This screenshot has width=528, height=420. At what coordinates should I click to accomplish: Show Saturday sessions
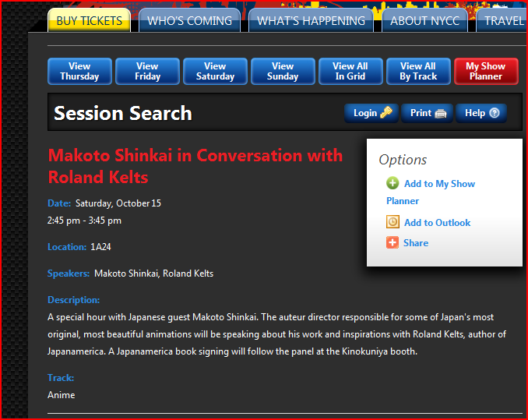click(215, 72)
